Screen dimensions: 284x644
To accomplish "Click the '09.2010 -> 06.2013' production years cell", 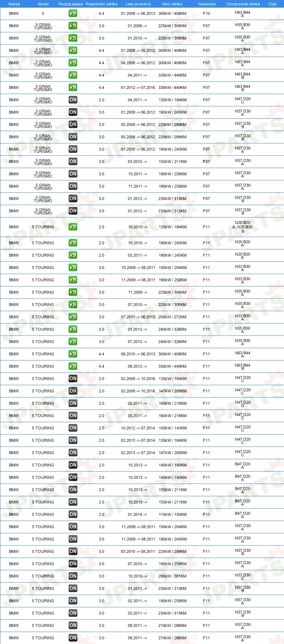I will click(x=138, y=354).
